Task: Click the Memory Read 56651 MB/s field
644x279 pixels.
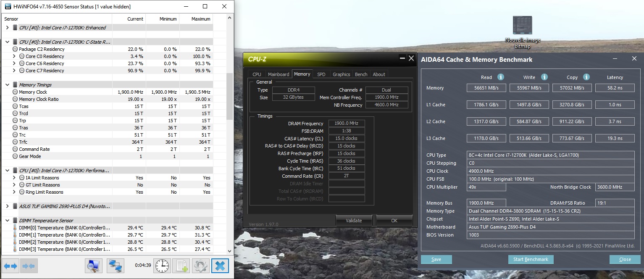Action: pyautogui.click(x=486, y=88)
